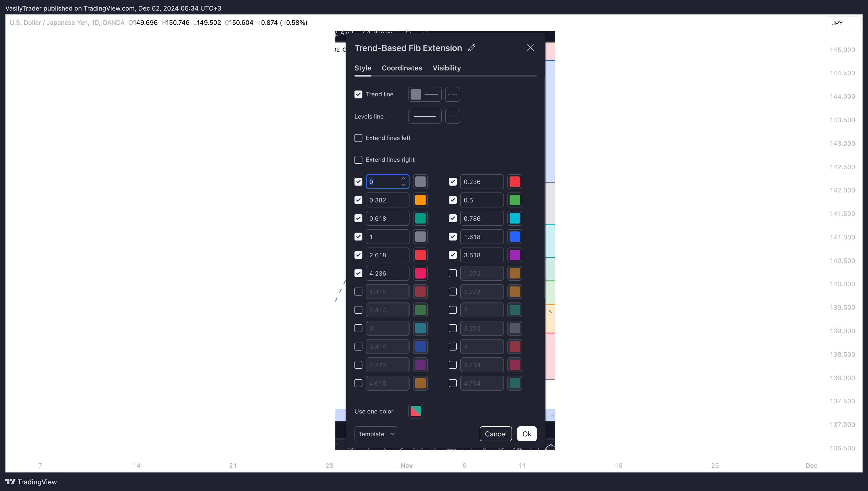Open the Trend line dashed style dropdown
This screenshot has width=868, height=491.
[x=452, y=95]
